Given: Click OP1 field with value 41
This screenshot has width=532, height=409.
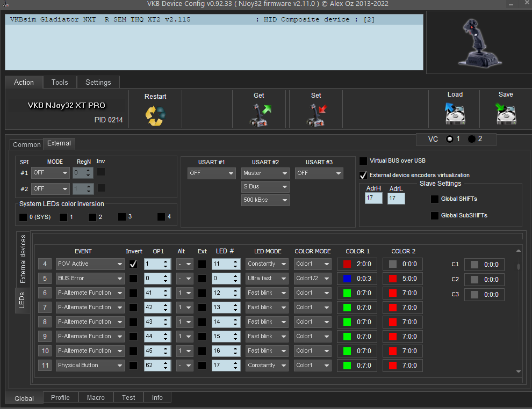Looking at the screenshot, I should click(157, 293).
